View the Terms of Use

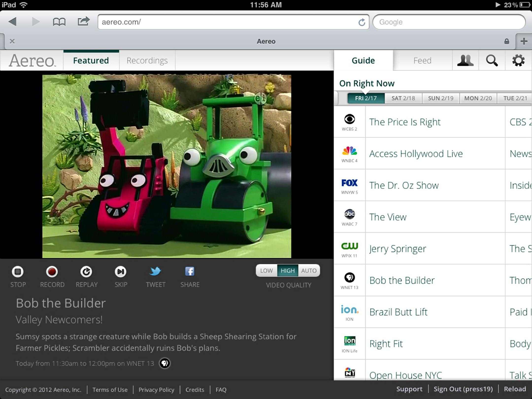point(110,390)
